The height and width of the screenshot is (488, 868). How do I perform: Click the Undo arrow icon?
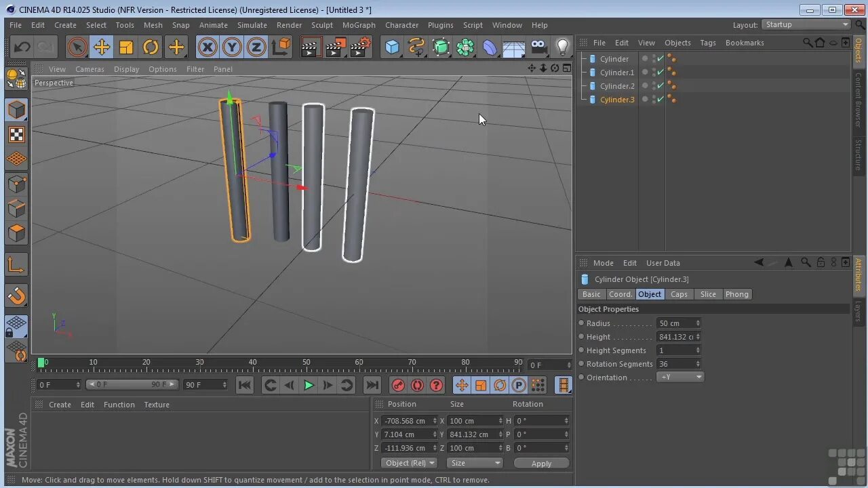(x=22, y=47)
